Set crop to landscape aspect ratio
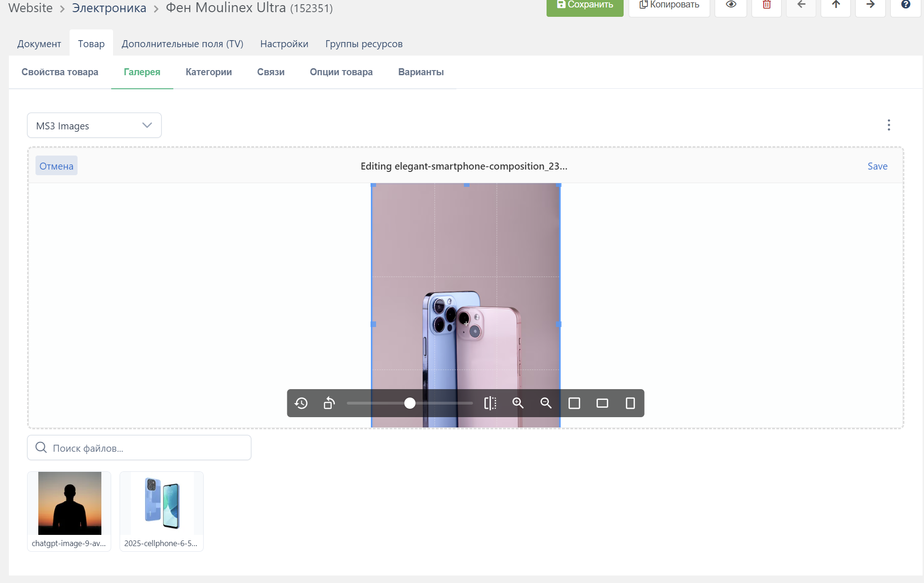The image size is (924, 583). [x=602, y=403]
